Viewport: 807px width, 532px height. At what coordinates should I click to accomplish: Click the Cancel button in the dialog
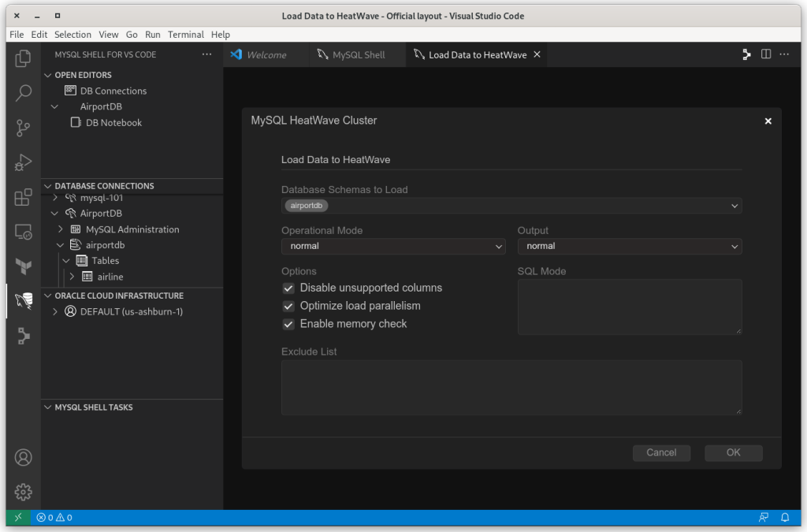tap(661, 453)
